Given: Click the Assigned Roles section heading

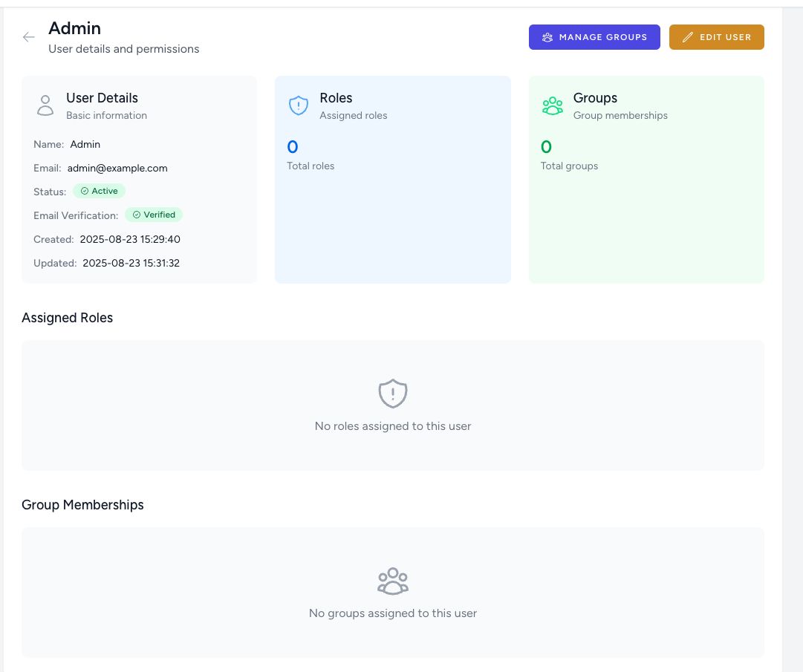Looking at the screenshot, I should coord(68,318).
